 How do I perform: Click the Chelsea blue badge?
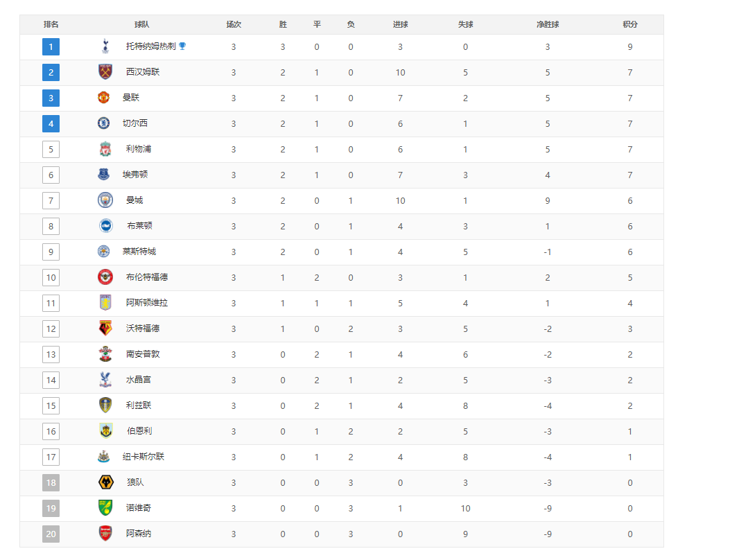point(103,123)
